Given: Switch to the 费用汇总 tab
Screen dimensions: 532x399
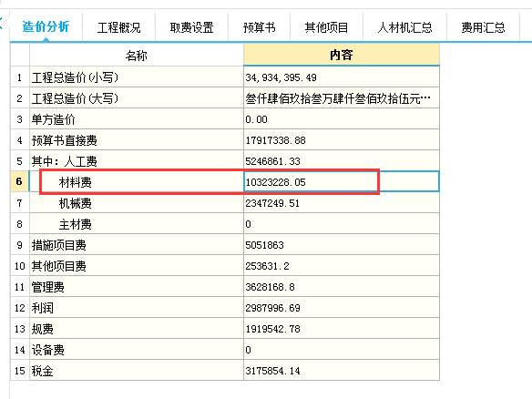Looking at the screenshot, I should [x=483, y=27].
